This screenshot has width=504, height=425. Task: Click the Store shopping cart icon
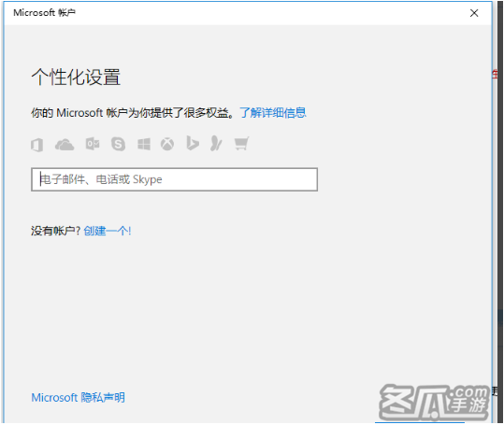[x=241, y=143]
